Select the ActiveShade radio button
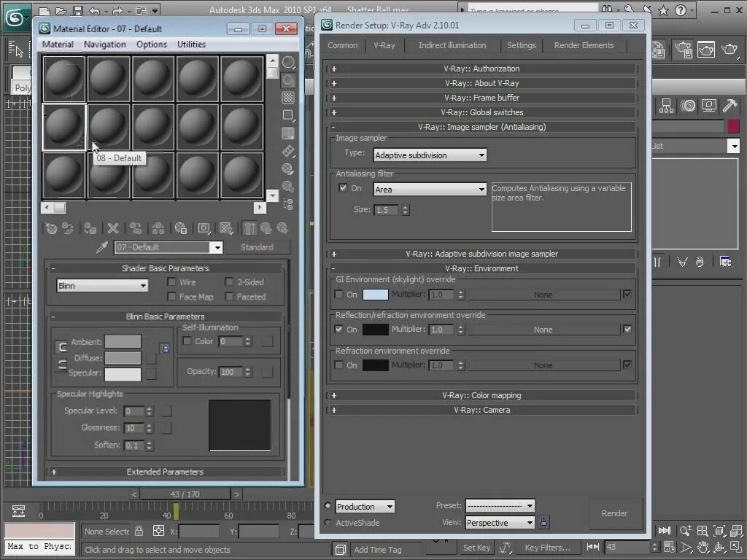 coord(328,522)
